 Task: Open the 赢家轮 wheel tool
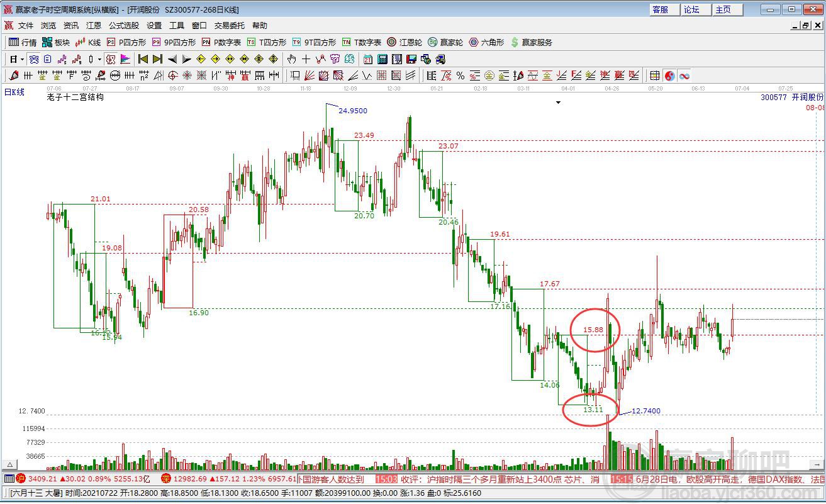tap(445, 42)
